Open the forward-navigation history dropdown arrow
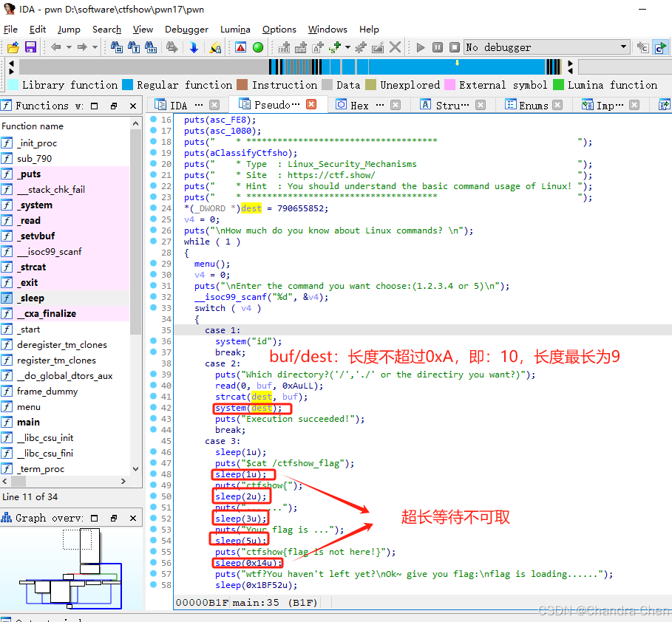The image size is (672, 622). (95, 47)
